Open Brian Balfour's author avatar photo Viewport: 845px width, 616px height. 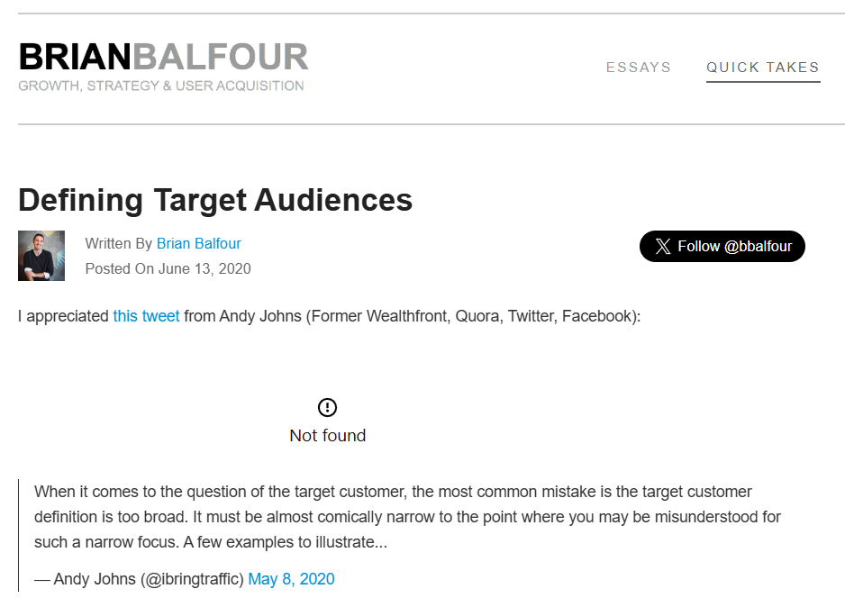click(x=41, y=256)
